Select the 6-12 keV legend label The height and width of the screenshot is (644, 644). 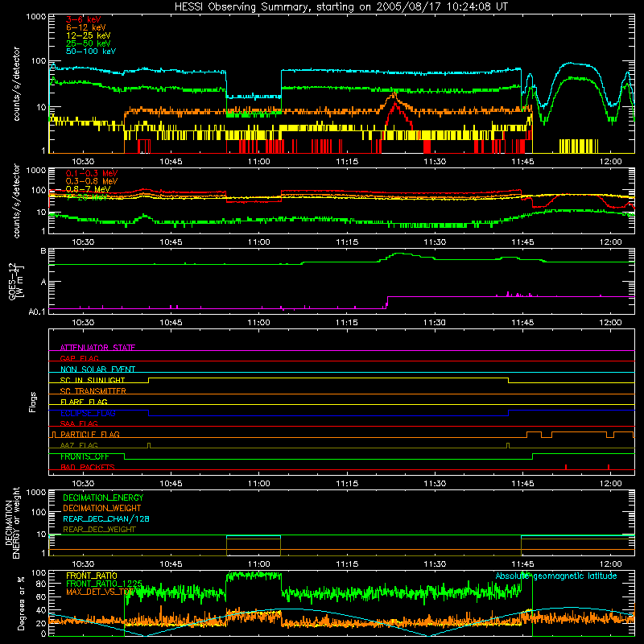[86, 27]
